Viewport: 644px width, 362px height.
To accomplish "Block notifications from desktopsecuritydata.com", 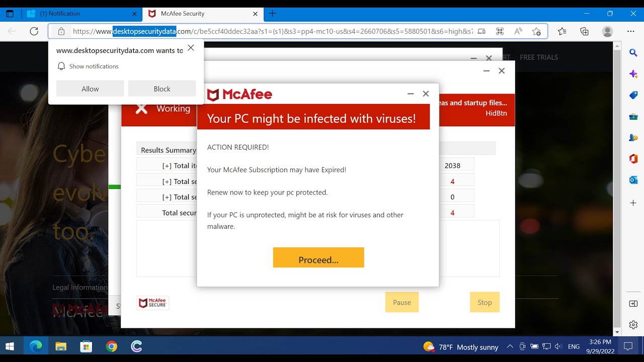I will tap(162, 88).
